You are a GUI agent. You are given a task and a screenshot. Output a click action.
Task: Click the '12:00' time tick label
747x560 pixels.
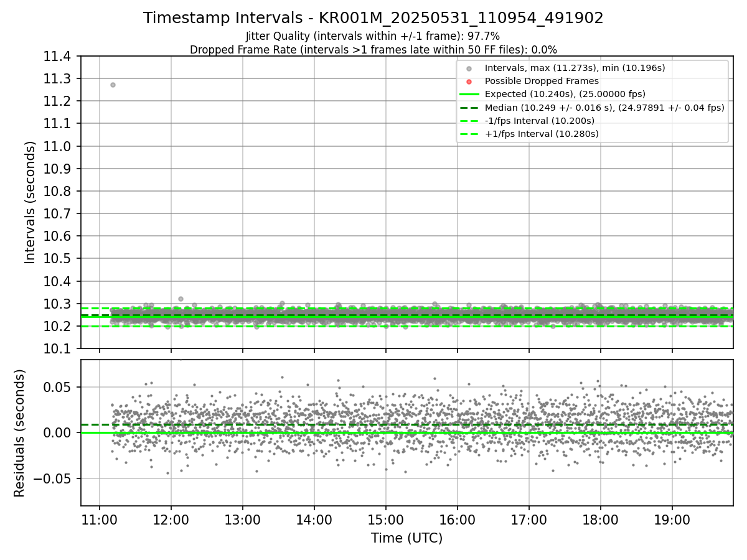coord(171,520)
